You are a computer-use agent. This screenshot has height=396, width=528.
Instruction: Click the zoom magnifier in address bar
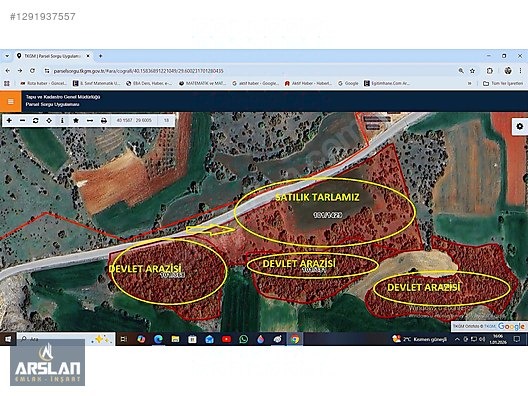click(x=461, y=71)
